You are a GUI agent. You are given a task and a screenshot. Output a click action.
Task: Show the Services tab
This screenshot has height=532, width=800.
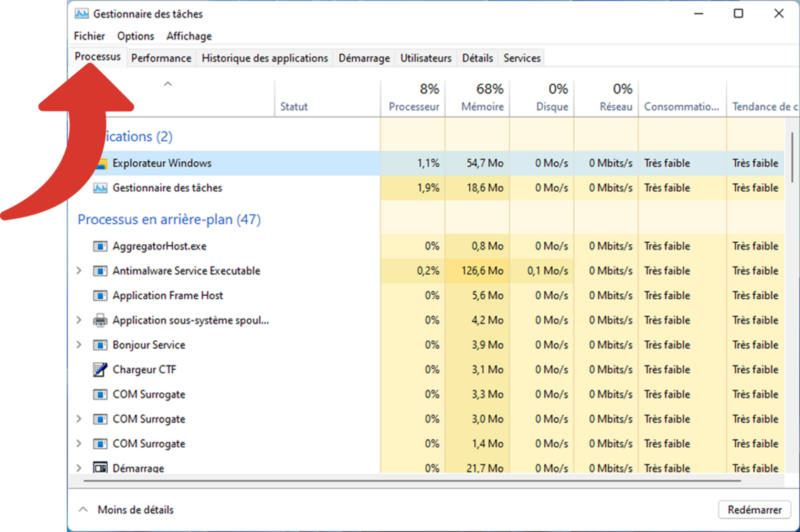(x=522, y=58)
